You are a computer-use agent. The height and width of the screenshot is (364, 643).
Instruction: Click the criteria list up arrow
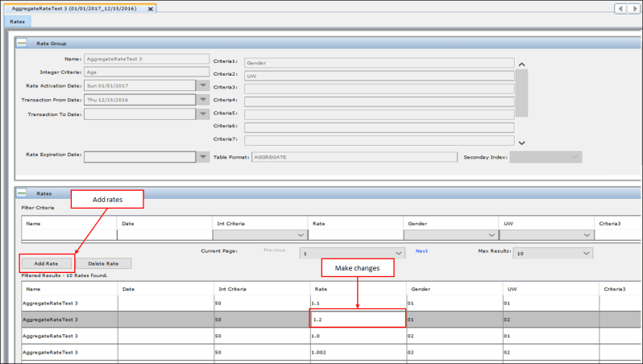tap(521, 64)
